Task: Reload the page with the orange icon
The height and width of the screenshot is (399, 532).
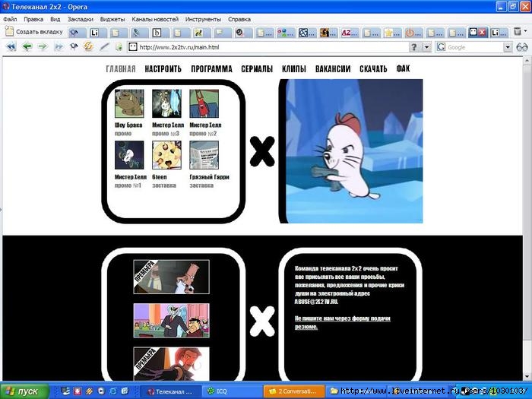Action: pos(88,46)
